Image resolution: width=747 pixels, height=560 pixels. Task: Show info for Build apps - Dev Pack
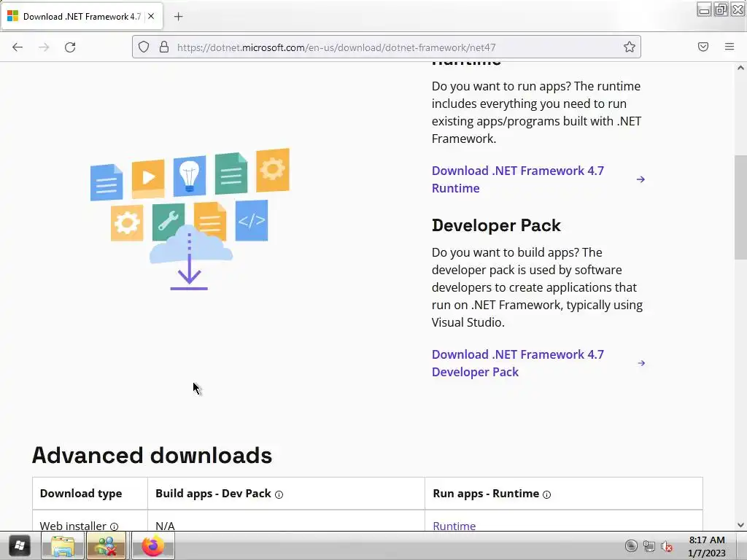(x=279, y=495)
